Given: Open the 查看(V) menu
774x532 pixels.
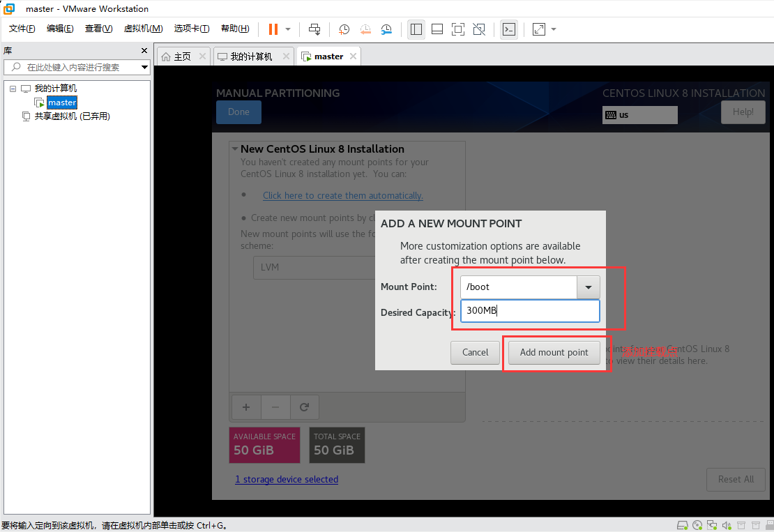Looking at the screenshot, I should pyautogui.click(x=99, y=29).
